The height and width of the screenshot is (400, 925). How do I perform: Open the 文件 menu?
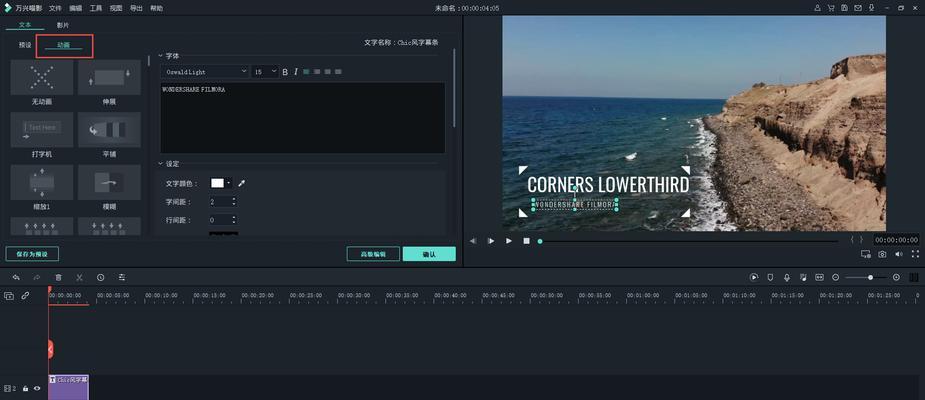coord(55,8)
